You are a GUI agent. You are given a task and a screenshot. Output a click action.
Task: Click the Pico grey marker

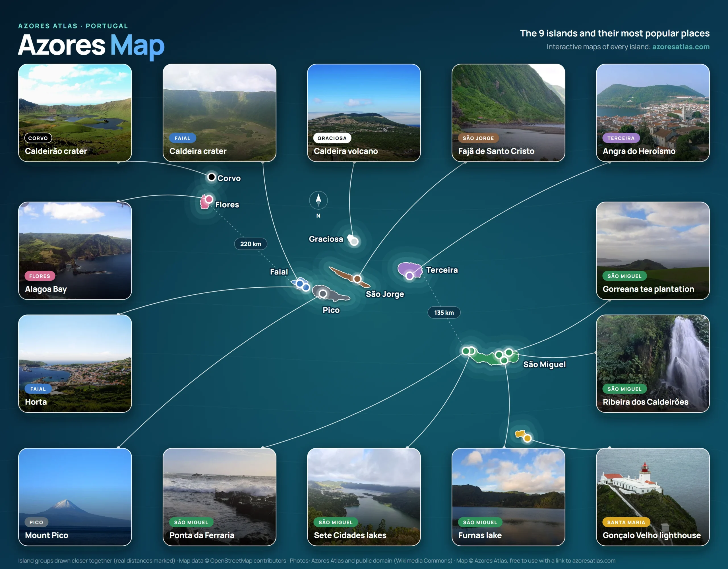pos(323,294)
